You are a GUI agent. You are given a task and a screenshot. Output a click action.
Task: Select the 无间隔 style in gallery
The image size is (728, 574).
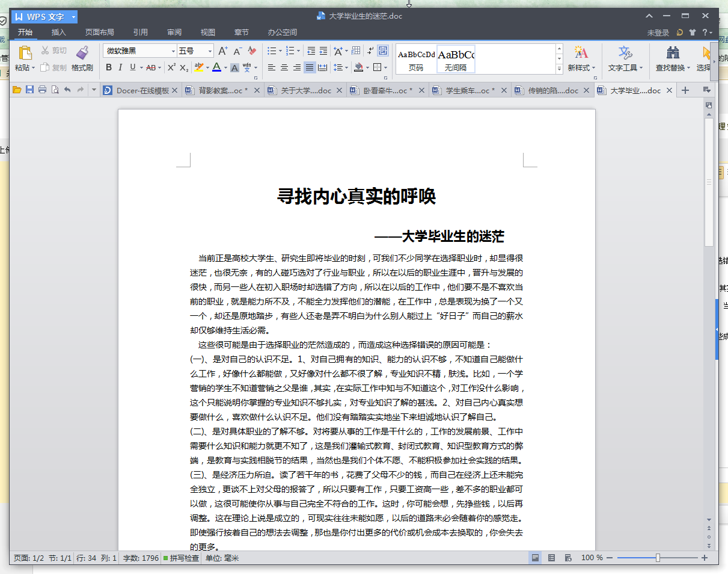456,59
